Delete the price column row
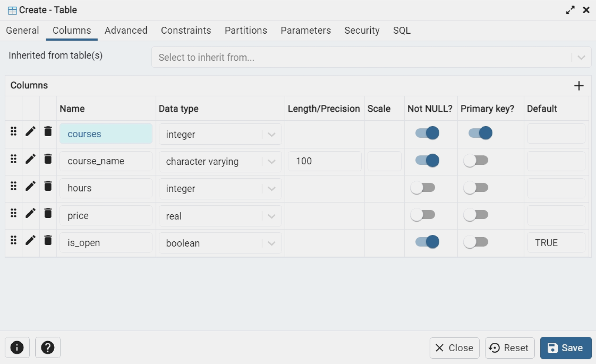 [x=48, y=213]
